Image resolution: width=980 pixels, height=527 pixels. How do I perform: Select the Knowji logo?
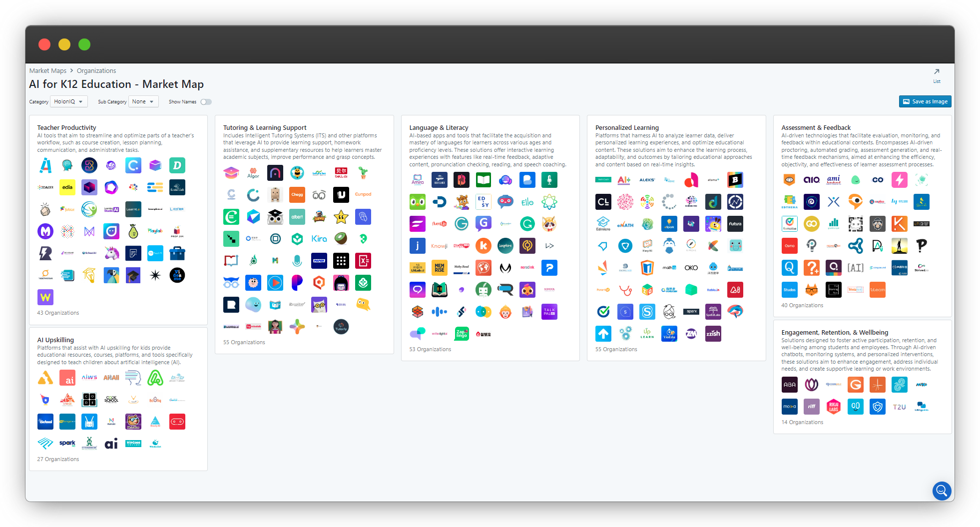440,246
